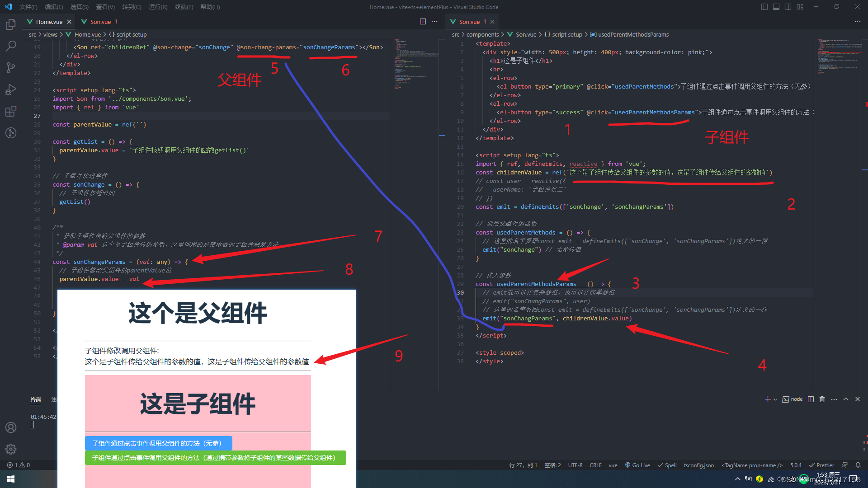Toggle the primary side bar layout button
The height and width of the screenshot is (488, 868).
click(x=764, y=7)
